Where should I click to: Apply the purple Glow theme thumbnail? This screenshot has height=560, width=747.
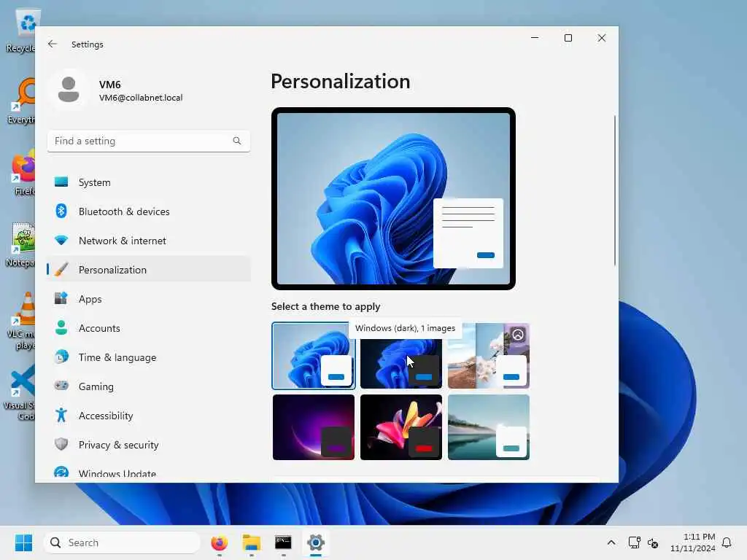[x=314, y=427]
